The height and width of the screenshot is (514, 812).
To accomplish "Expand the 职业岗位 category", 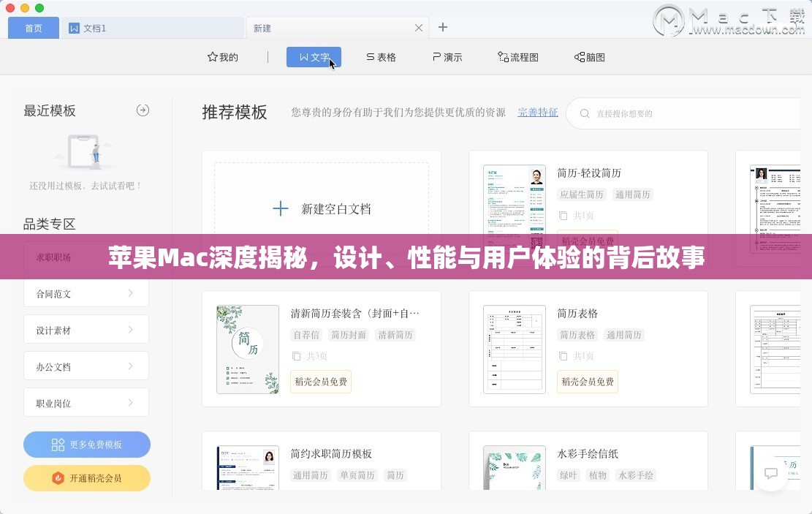I will [x=86, y=403].
